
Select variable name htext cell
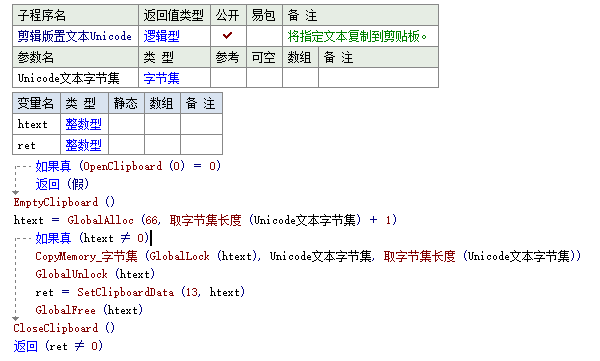(36, 124)
